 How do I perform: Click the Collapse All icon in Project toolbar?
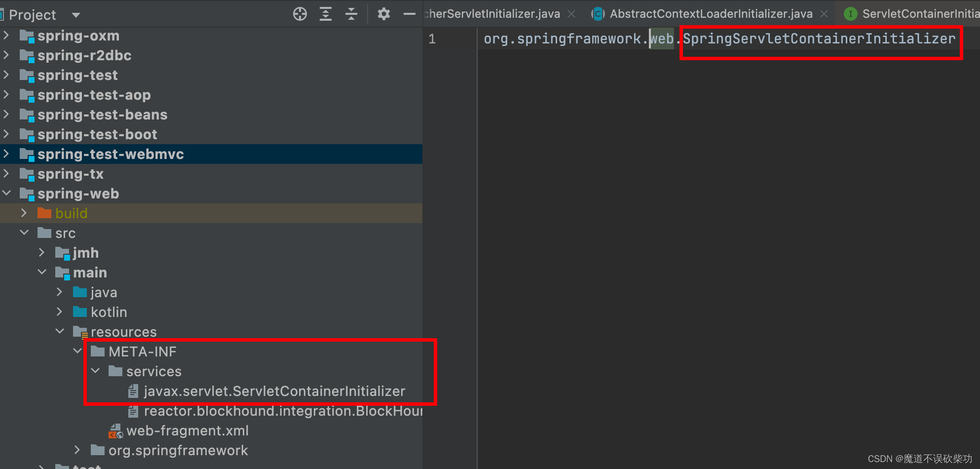(x=351, y=14)
